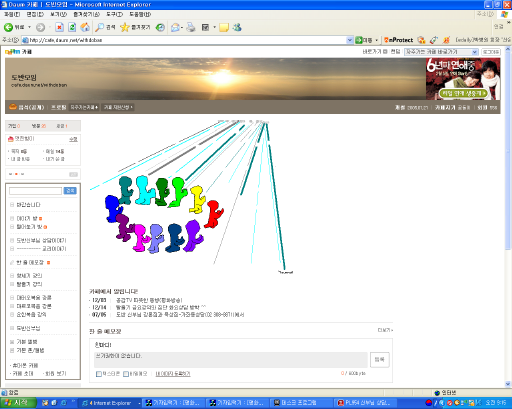The width and height of the screenshot is (512, 409).
Task: Open the 더보기 link above the memo box
Action: pos(385,330)
